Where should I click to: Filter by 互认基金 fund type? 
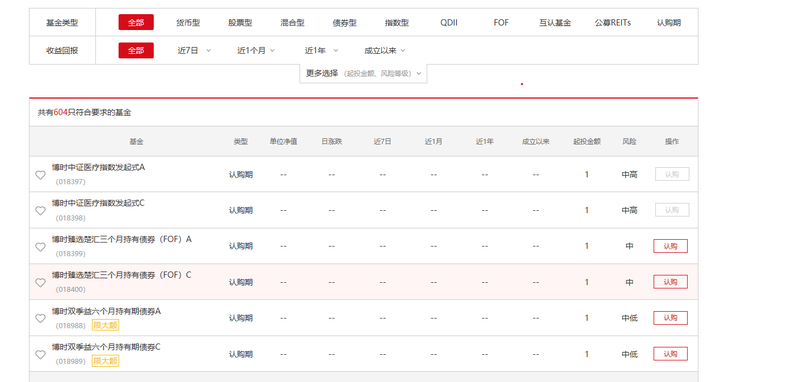[555, 22]
